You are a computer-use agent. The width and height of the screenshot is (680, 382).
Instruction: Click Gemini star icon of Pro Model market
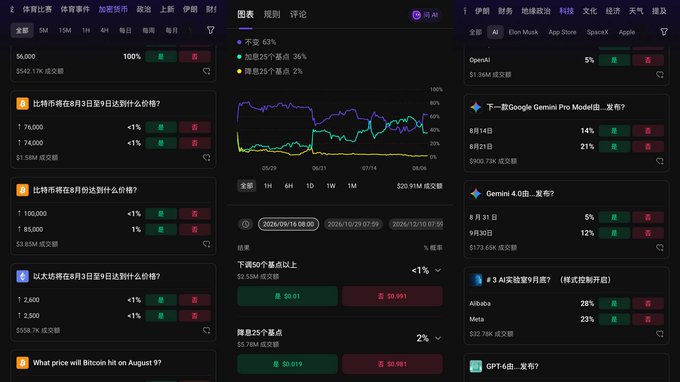pyautogui.click(x=476, y=107)
